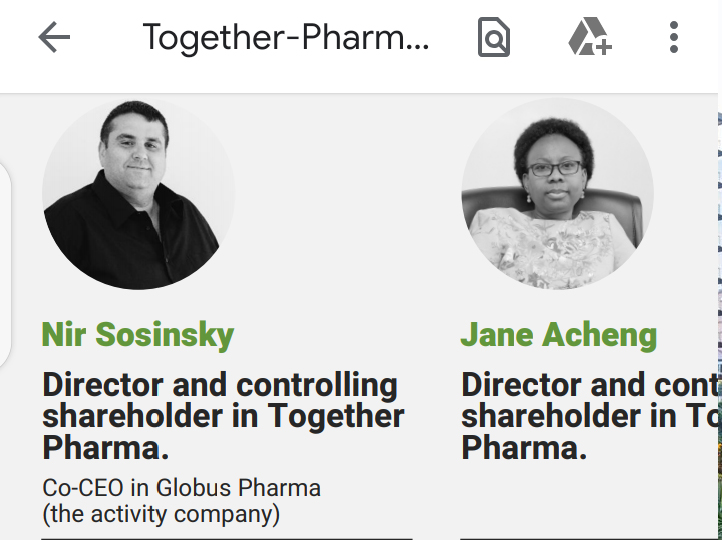The image size is (722, 540).
Task: Select the green name Nir Sosinsky
Action: [x=138, y=335]
